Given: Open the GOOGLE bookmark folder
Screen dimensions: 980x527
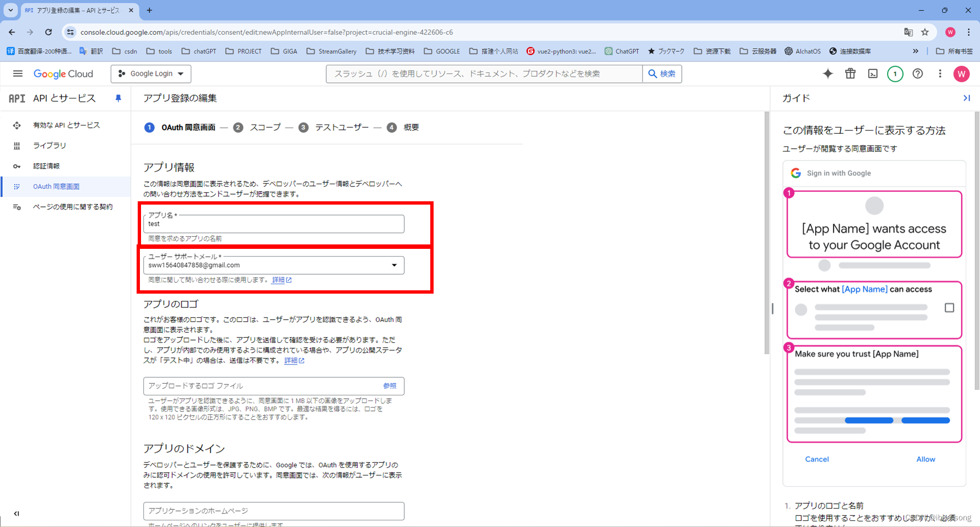Looking at the screenshot, I should pos(442,51).
